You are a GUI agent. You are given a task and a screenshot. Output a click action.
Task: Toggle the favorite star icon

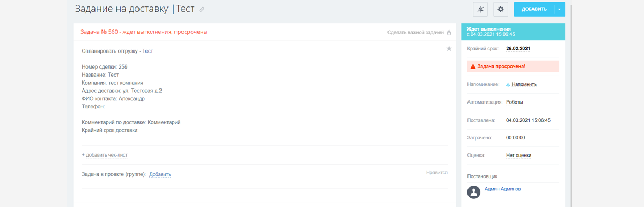point(449,49)
